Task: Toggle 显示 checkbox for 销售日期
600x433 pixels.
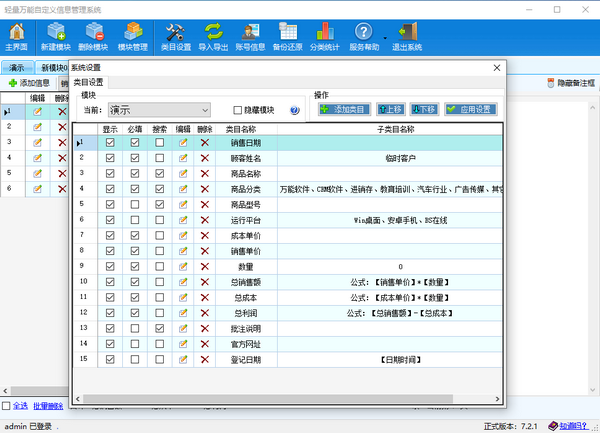Action: pyautogui.click(x=110, y=143)
